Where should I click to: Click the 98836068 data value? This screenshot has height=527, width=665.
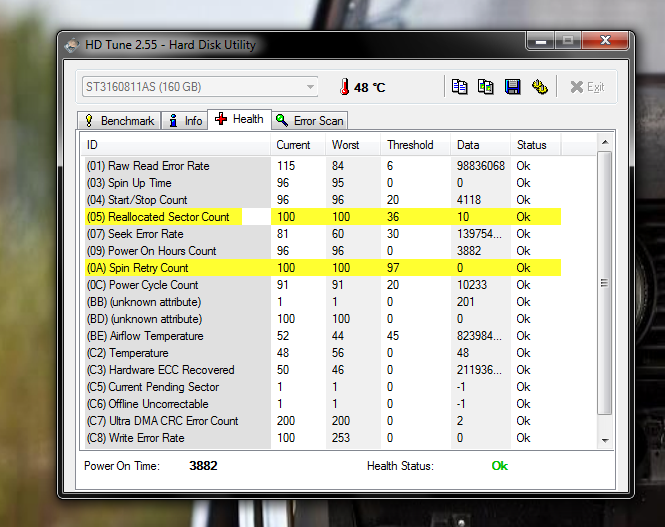(481, 166)
